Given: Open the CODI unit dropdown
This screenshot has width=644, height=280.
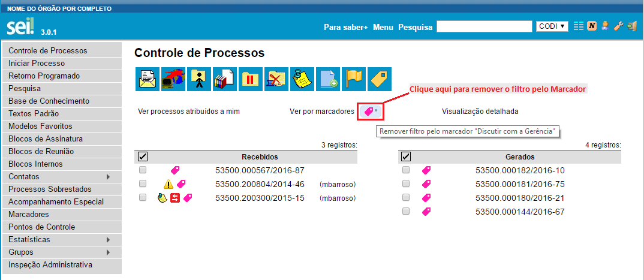Looking at the screenshot, I should (552, 26).
